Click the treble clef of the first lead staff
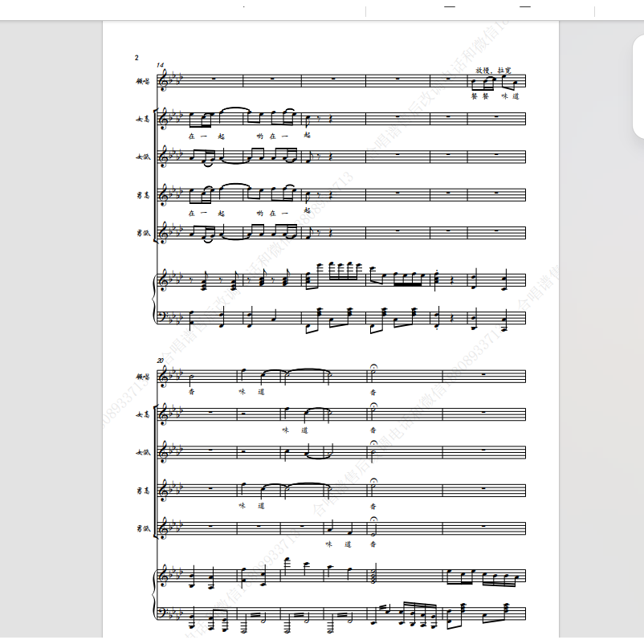Screen dimensions: 644x644 pyautogui.click(x=164, y=81)
